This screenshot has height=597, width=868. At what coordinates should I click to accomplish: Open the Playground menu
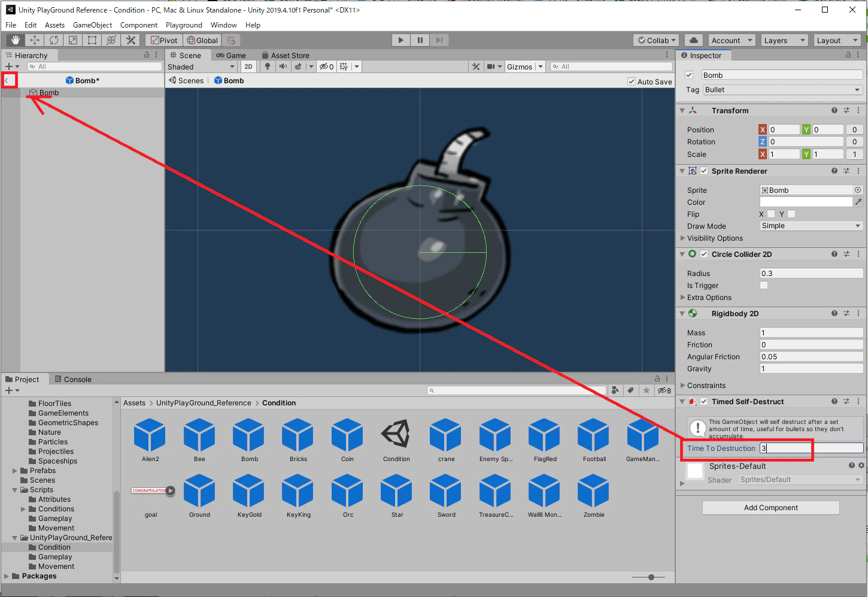click(184, 25)
